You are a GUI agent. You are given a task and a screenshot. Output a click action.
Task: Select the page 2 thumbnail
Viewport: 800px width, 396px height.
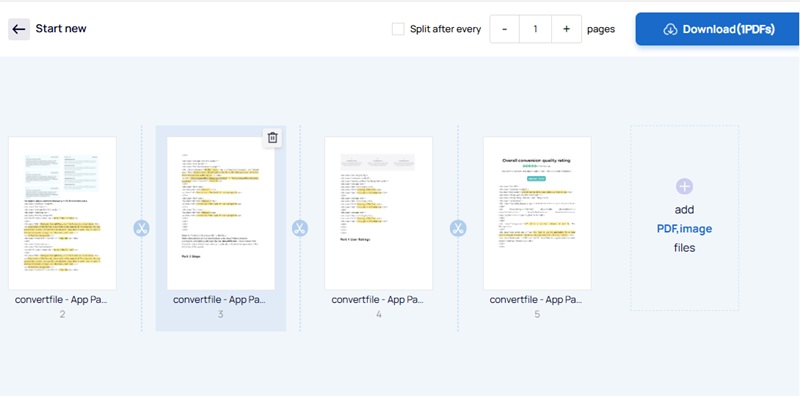click(x=62, y=213)
